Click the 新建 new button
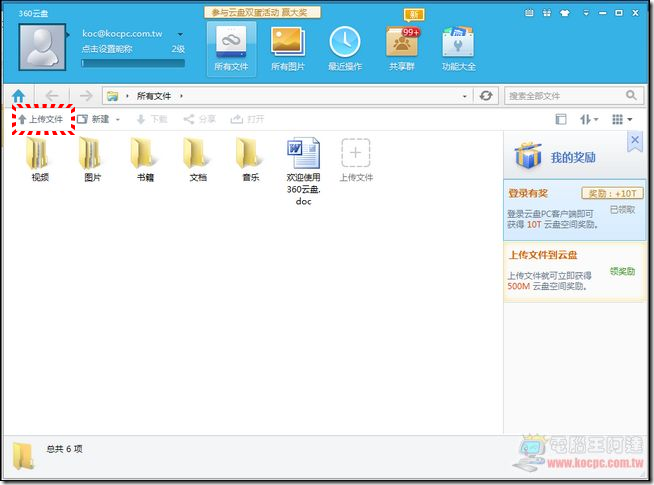Viewport: 654px width, 485px height. [94, 119]
